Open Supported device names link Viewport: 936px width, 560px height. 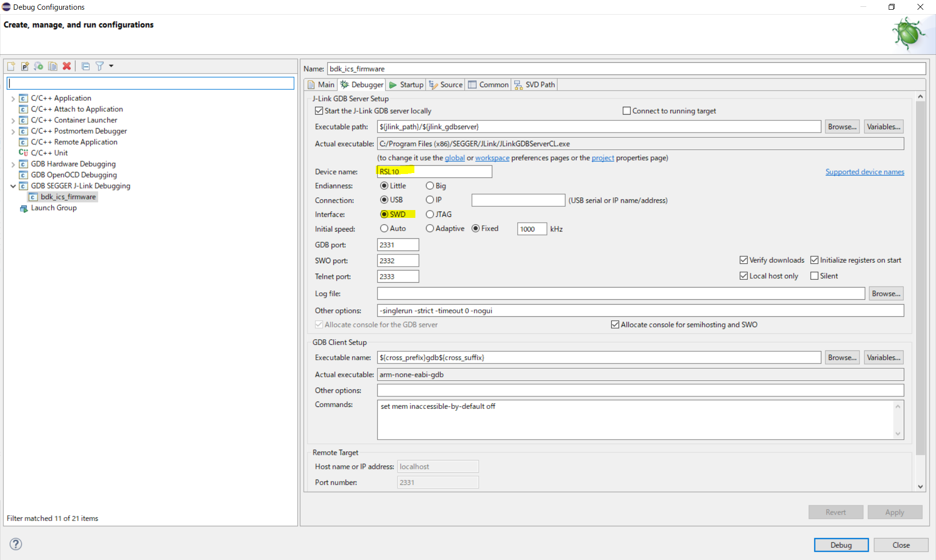pyautogui.click(x=864, y=172)
